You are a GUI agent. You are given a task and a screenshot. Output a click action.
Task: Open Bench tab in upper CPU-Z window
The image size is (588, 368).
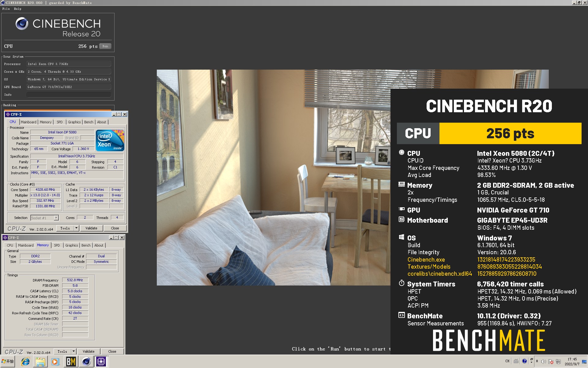point(89,122)
